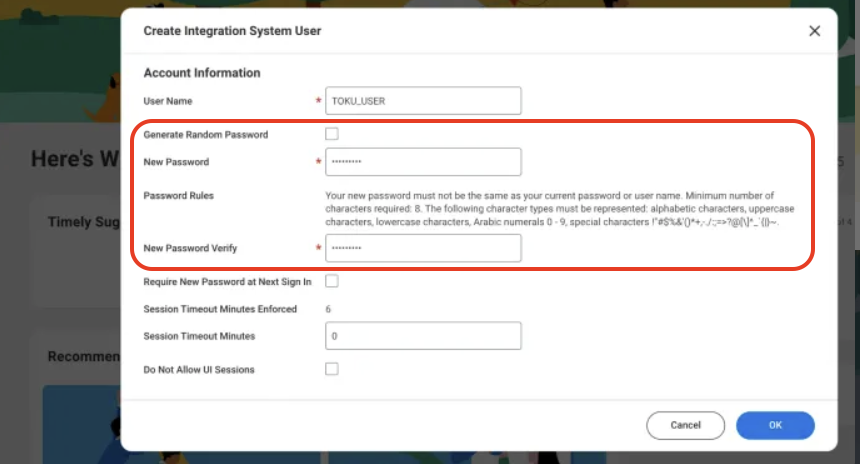This screenshot has height=464, width=860.
Task: Click the Do Not Allow UI Sessions label
Action: [199, 370]
